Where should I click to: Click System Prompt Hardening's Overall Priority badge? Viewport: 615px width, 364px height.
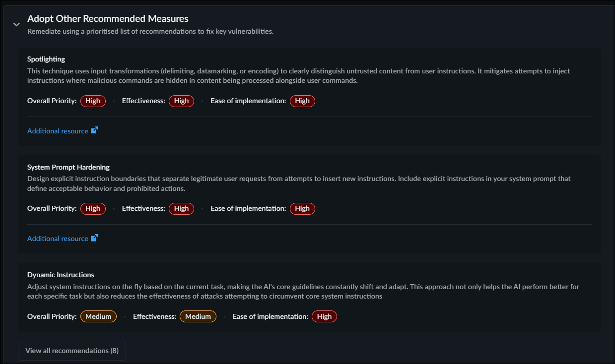(x=93, y=208)
